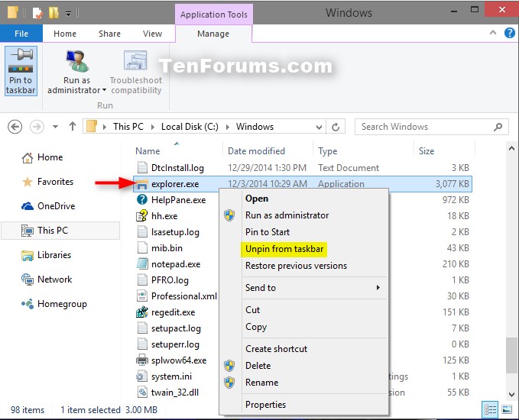Viewport: 519px width, 420px height.
Task: Click the Back navigation arrow
Action: [15, 127]
